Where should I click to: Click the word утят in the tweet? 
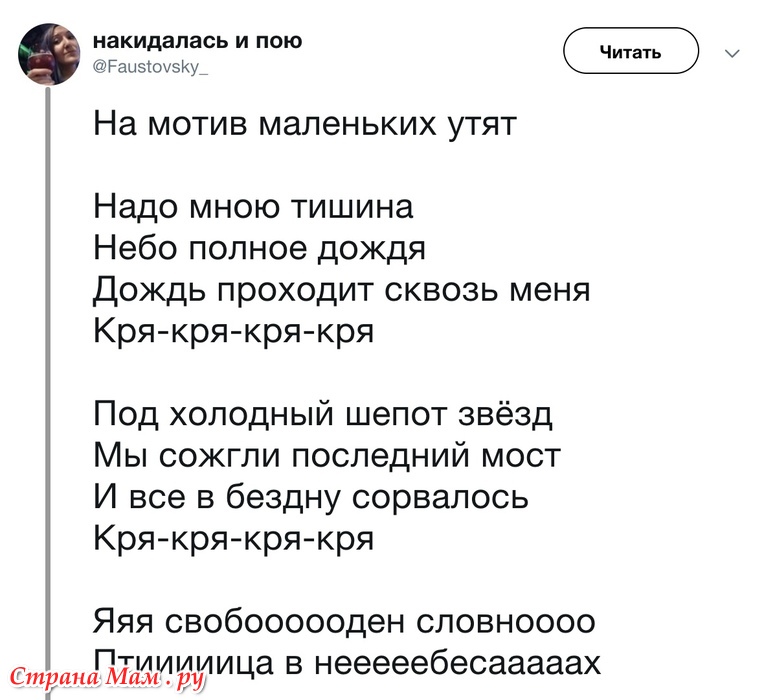click(482, 126)
